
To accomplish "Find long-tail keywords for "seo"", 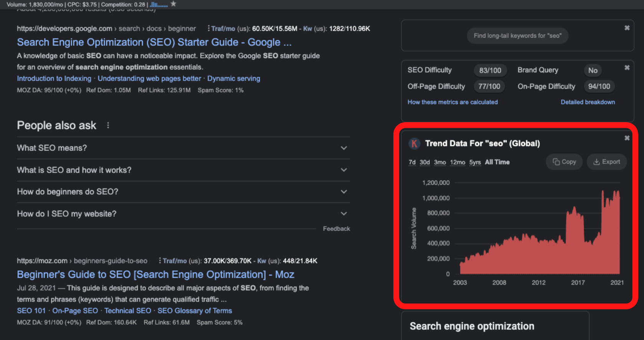I will 517,36.
